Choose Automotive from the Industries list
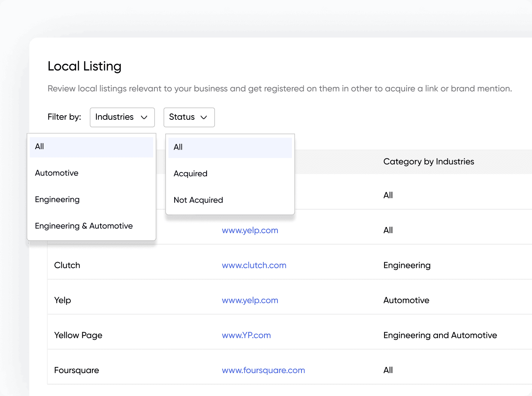Viewport: 532px width, 396px height. (x=57, y=173)
